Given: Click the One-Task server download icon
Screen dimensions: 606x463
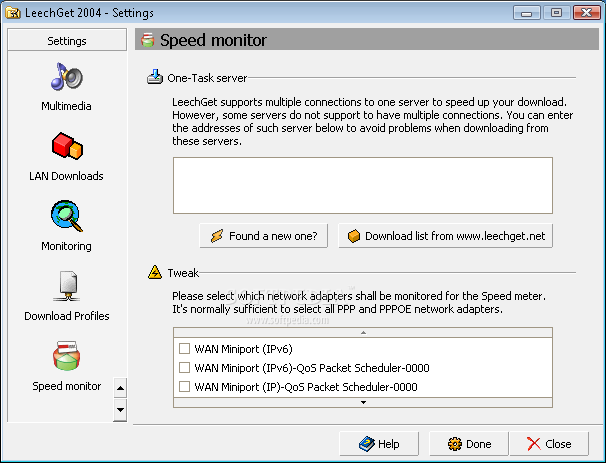Looking at the screenshot, I should tap(155, 77).
